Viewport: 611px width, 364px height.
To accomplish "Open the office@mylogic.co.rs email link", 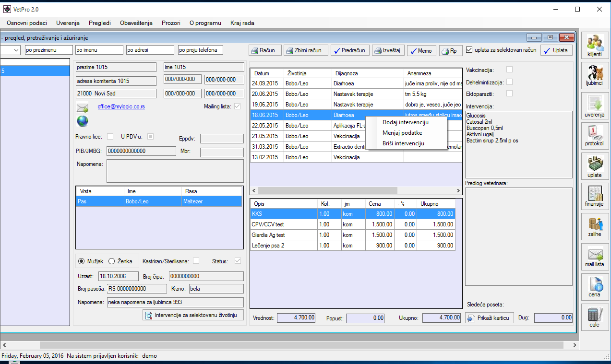I will point(121,106).
